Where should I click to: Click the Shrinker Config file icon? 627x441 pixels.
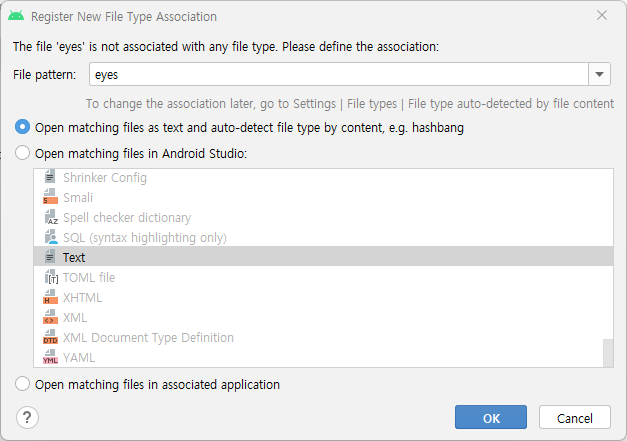[50, 177]
